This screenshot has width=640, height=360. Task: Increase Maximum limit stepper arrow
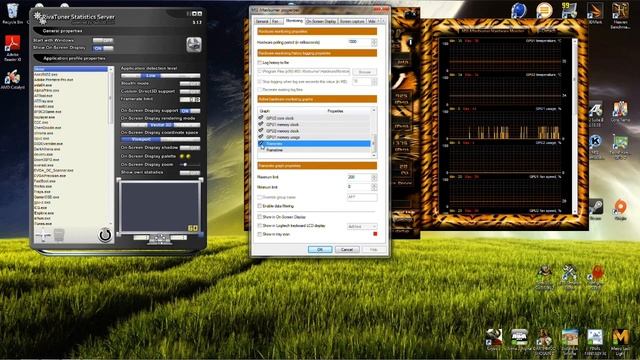click(374, 176)
